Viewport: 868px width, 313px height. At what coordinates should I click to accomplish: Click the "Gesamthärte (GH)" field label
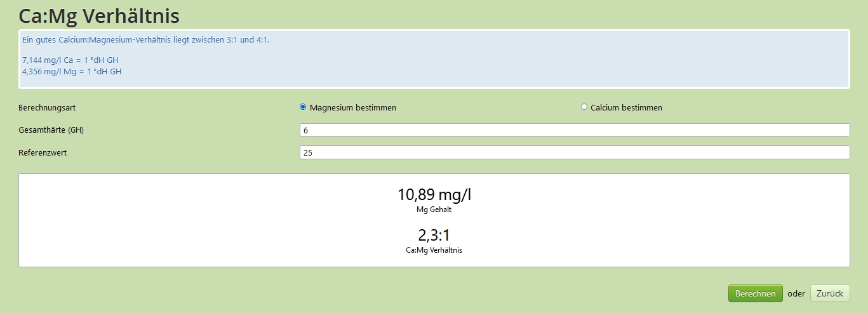click(51, 130)
